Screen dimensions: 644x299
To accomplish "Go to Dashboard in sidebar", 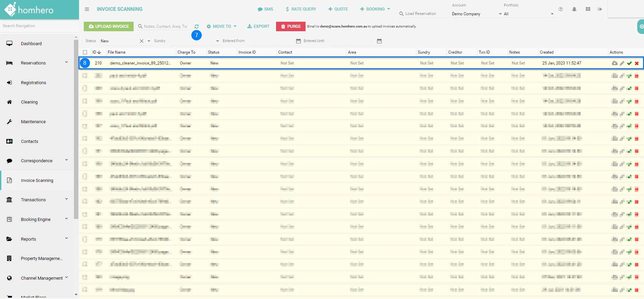I will (31, 44).
